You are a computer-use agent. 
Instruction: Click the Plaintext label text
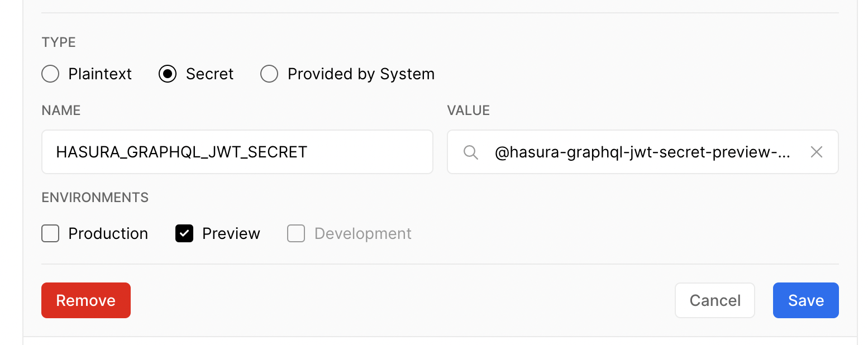[100, 74]
